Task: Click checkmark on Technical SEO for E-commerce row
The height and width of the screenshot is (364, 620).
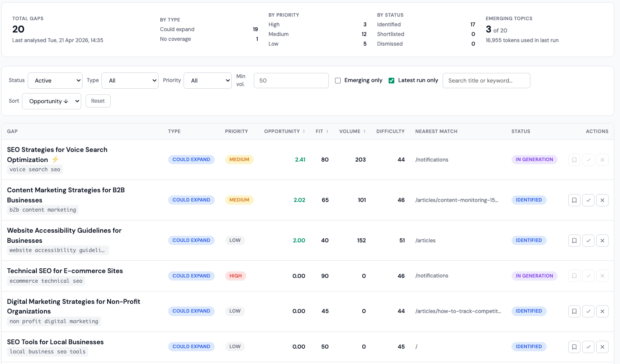Action: [588, 276]
